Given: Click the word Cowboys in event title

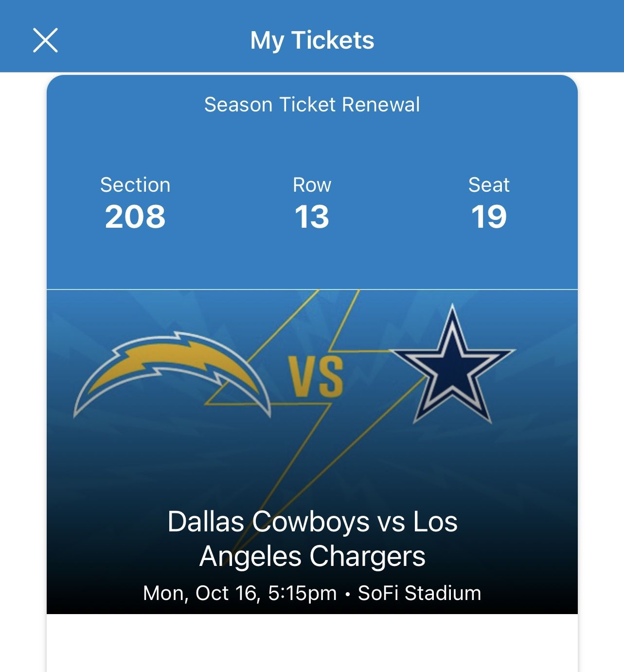Looking at the screenshot, I should tap(311, 522).
